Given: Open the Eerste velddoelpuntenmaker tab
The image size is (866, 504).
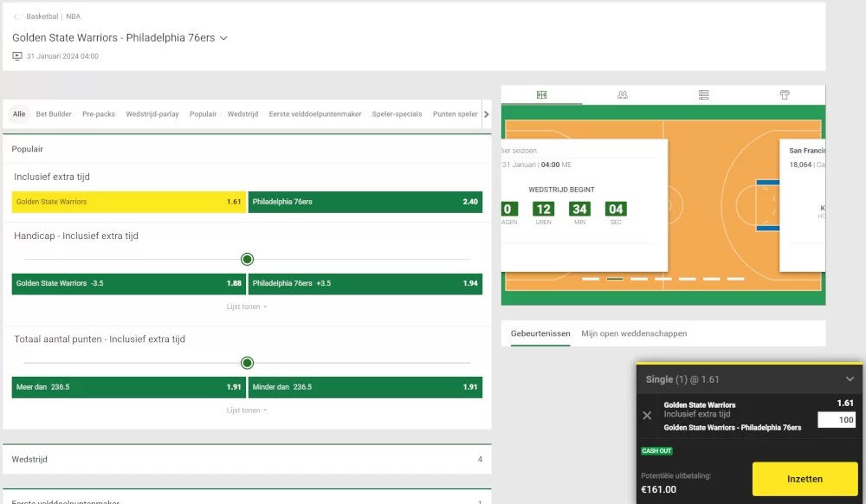Looking at the screenshot, I should (315, 114).
